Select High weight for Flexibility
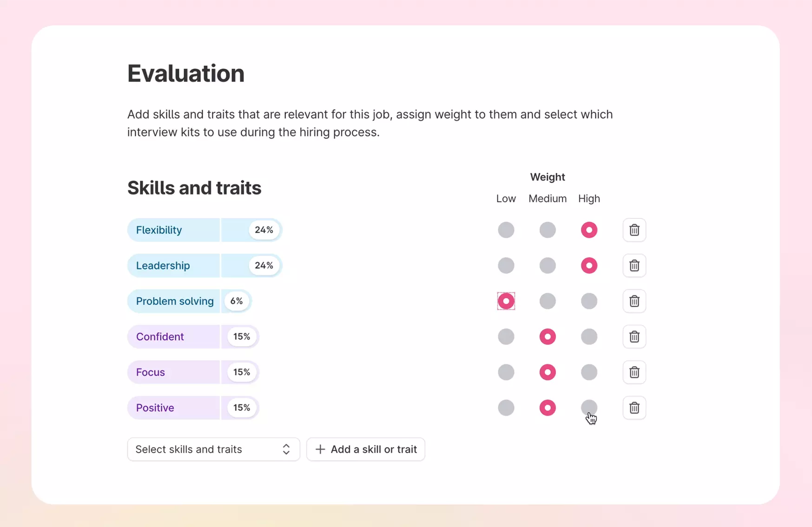 589,230
